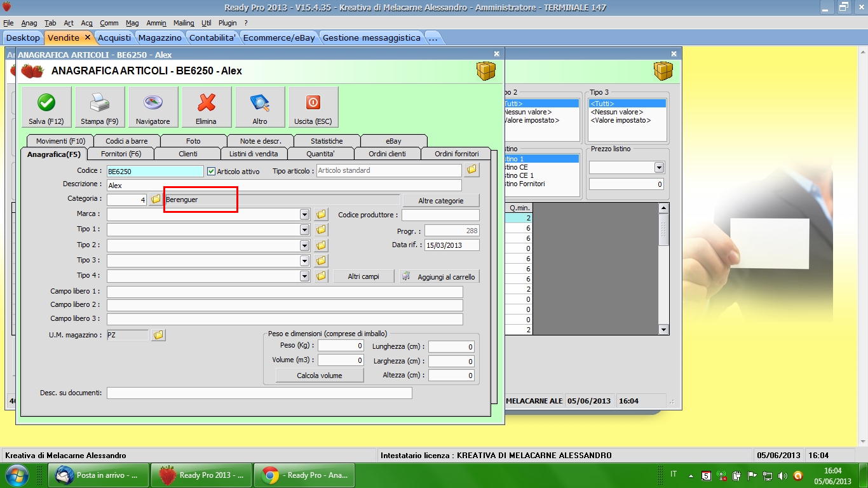Screen dimensions: 868x488
Task: Open the U.M. magazzino folder lookup
Action: click(158, 335)
